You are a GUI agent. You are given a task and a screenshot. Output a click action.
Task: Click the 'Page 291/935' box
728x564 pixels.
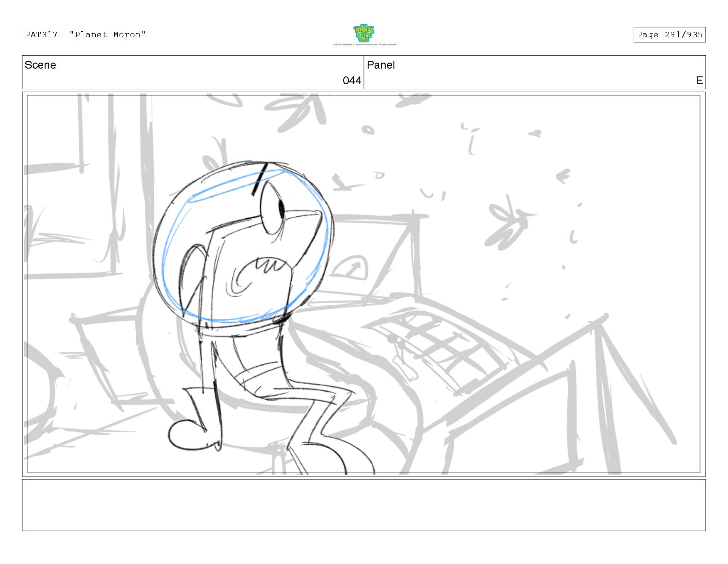tap(669, 35)
